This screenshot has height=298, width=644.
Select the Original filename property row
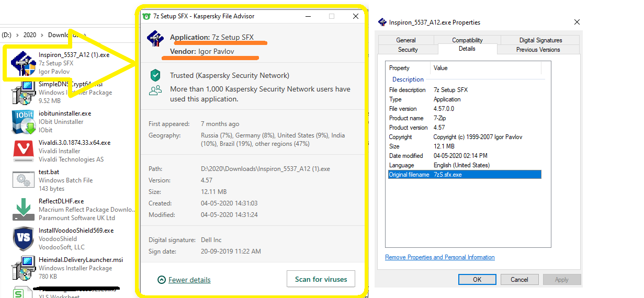pyautogui.click(x=465, y=175)
